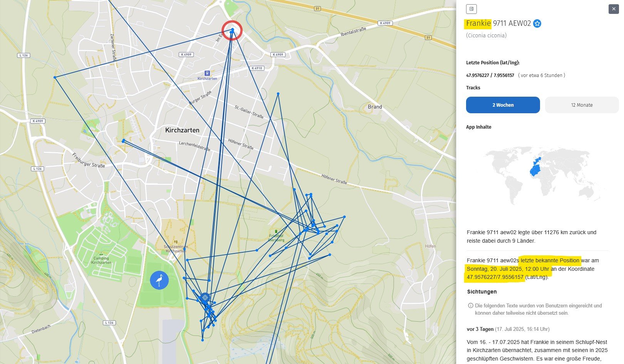The width and height of the screenshot is (624, 364).
Task: Select the current position target marker
Action: pos(205,297)
